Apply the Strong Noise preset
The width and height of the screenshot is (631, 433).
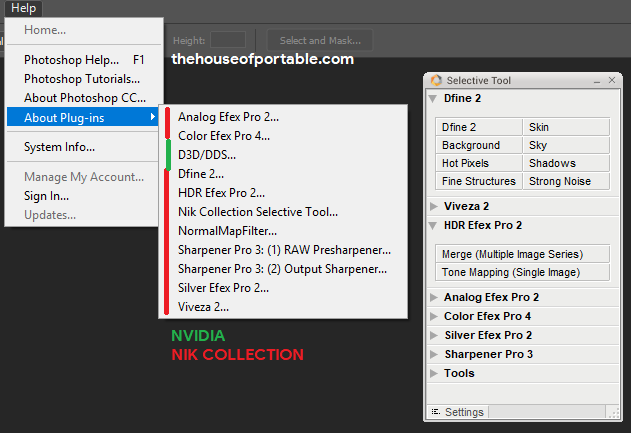click(566, 181)
